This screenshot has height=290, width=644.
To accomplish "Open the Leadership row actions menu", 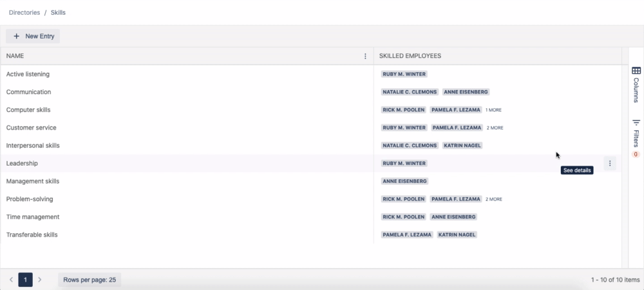I will [610, 164].
